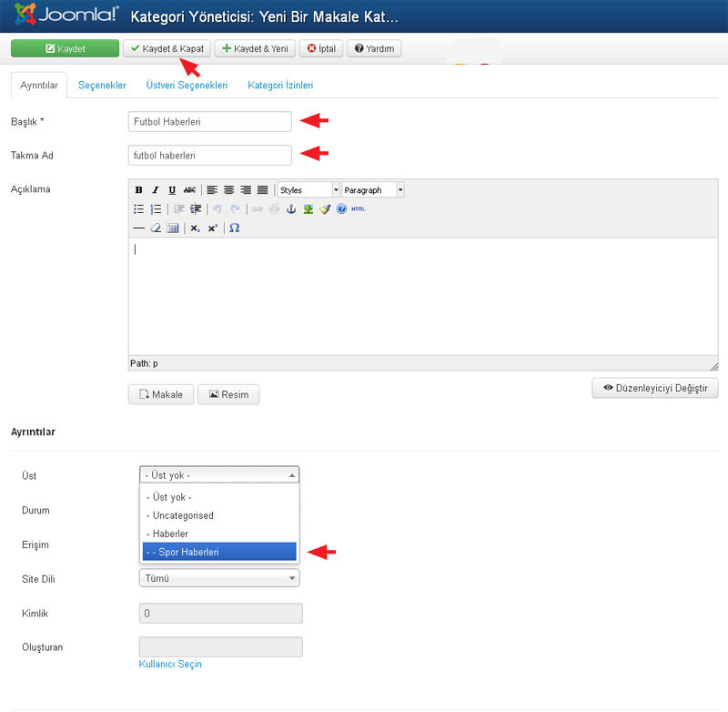The image size is (728, 712).
Task: Click the Joomla logo in the header
Action: [66, 15]
